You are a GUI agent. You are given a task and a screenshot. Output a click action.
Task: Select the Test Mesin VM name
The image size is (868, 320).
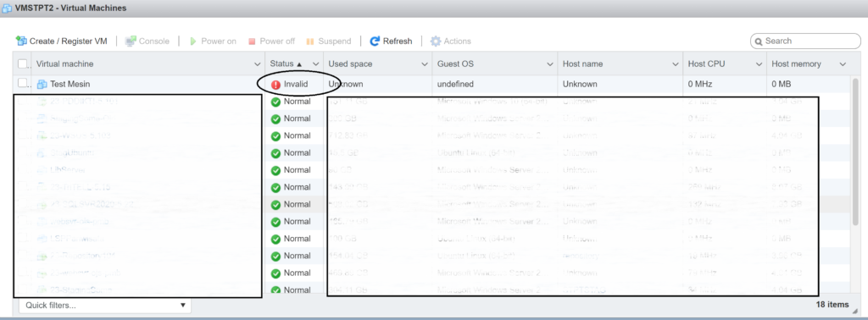click(70, 85)
